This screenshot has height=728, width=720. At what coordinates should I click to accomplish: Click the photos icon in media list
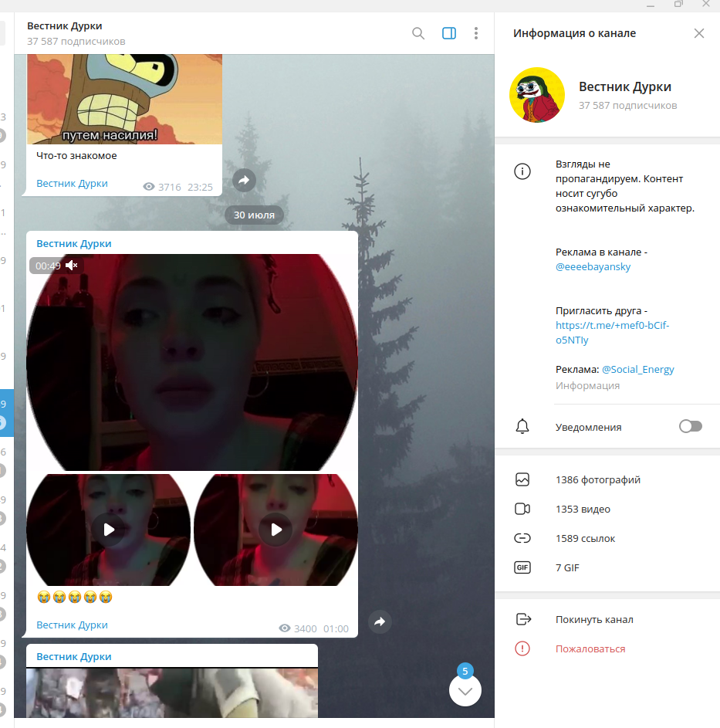[522, 479]
